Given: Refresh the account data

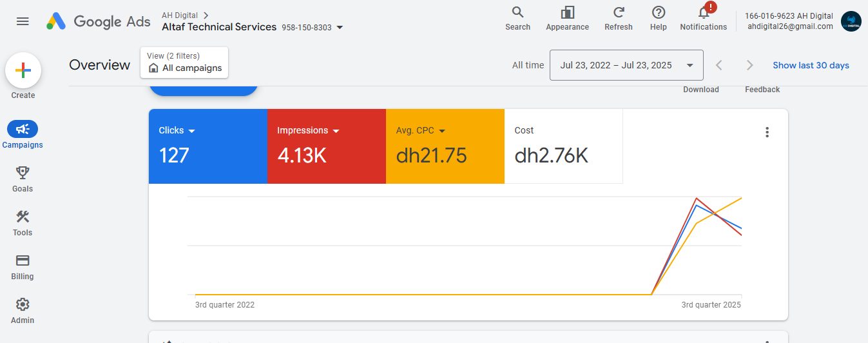Looking at the screenshot, I should 619,19.
